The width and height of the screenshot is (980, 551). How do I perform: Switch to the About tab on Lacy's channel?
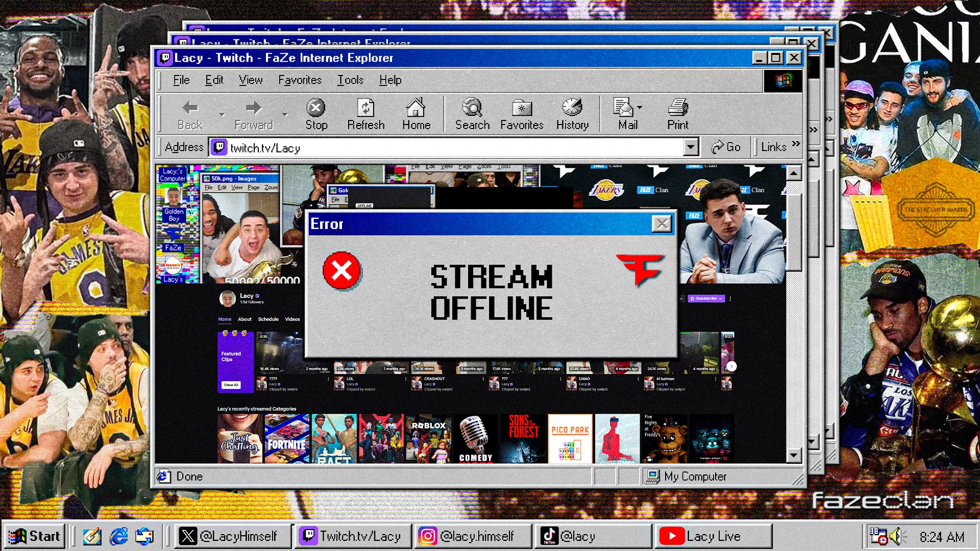point(244,319)
